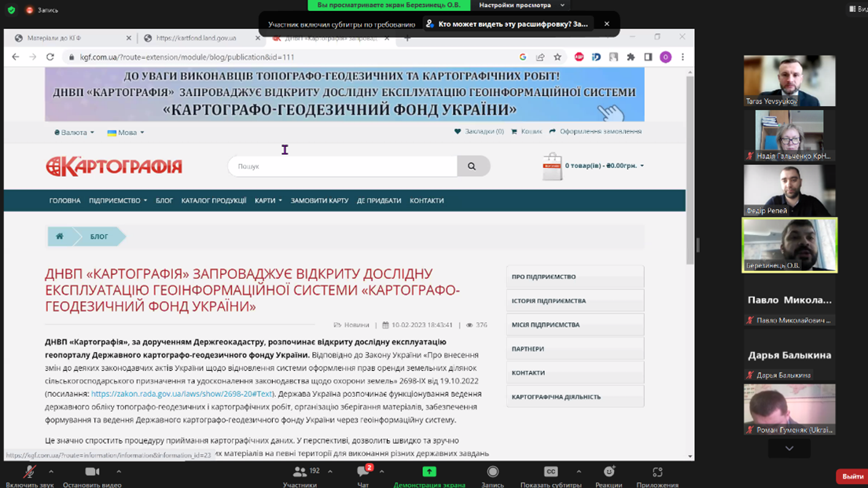Open ІСТОРІЯ ПІДПРИЄМСТВА sidebar link
Screen dimensions: 868x488
pos(576,300)
